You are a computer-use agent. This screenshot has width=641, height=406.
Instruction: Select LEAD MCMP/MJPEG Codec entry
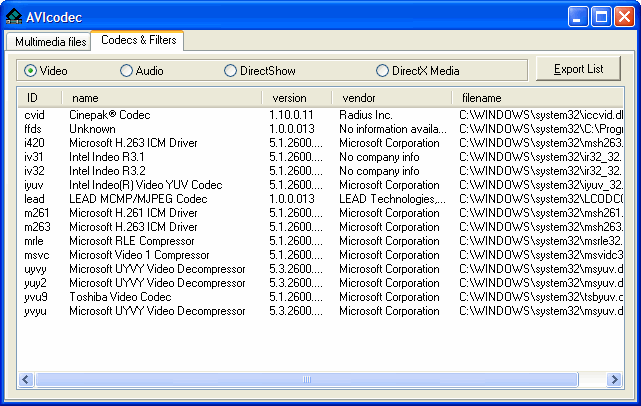click(x=138, y=199)
